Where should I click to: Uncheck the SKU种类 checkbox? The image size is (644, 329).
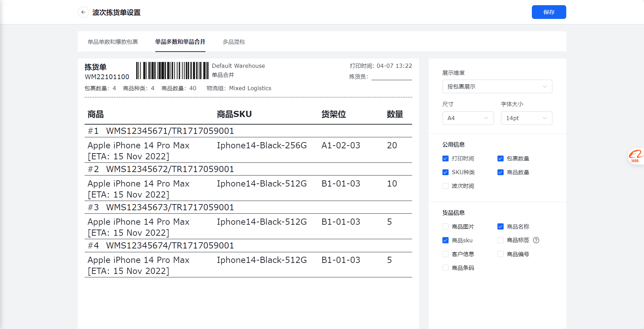(x=446, y=172)
